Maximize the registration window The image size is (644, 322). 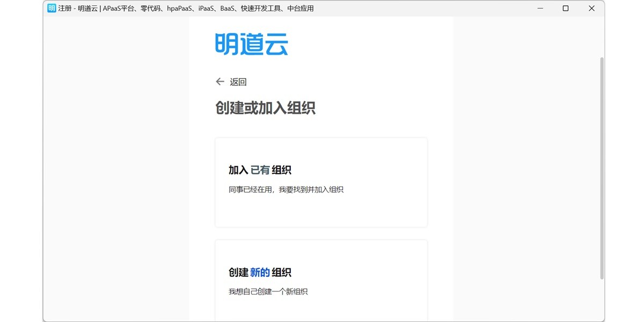tap(566, 9)
